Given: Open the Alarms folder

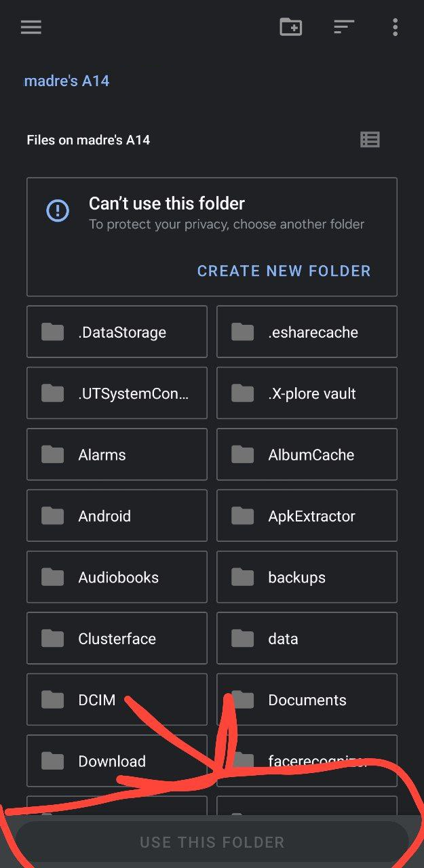Looking at the screenshot, I should coord(117,454).
